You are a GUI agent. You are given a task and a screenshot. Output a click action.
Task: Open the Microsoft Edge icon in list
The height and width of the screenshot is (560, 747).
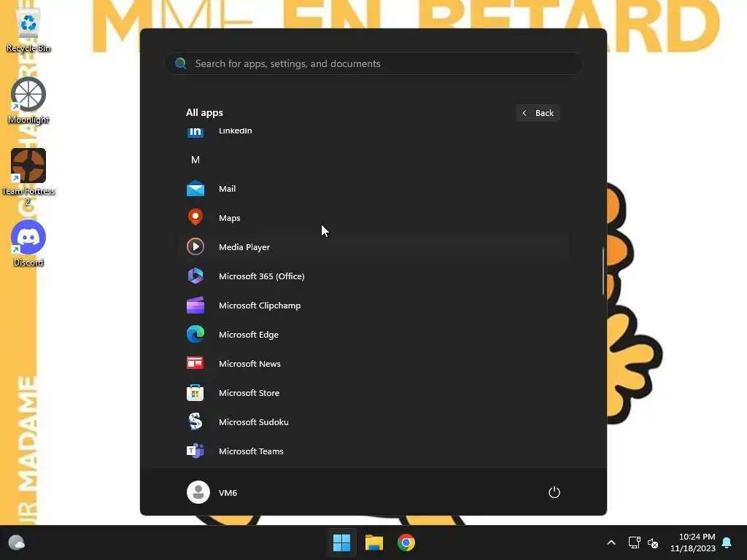(196, 334)
